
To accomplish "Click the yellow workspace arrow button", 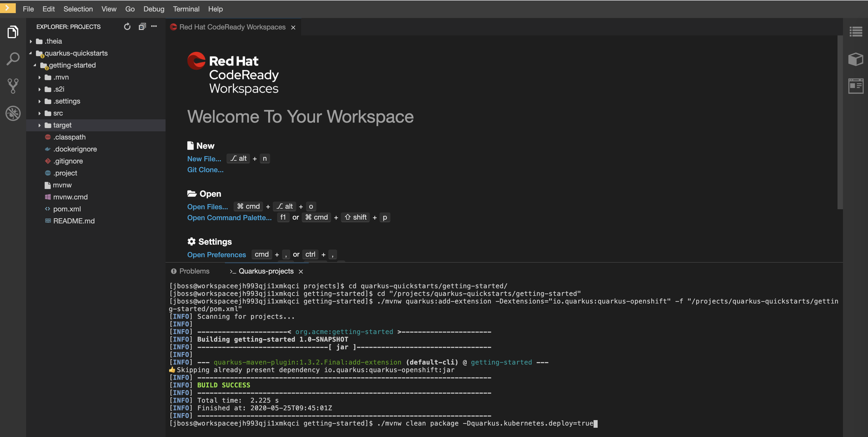I will (x=8, y=8).
